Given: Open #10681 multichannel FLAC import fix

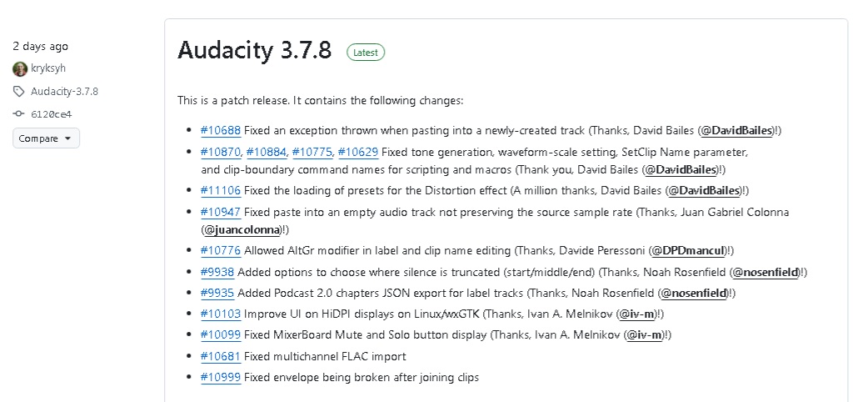Looking at the screenshot, I should click(x=220, y=356).
